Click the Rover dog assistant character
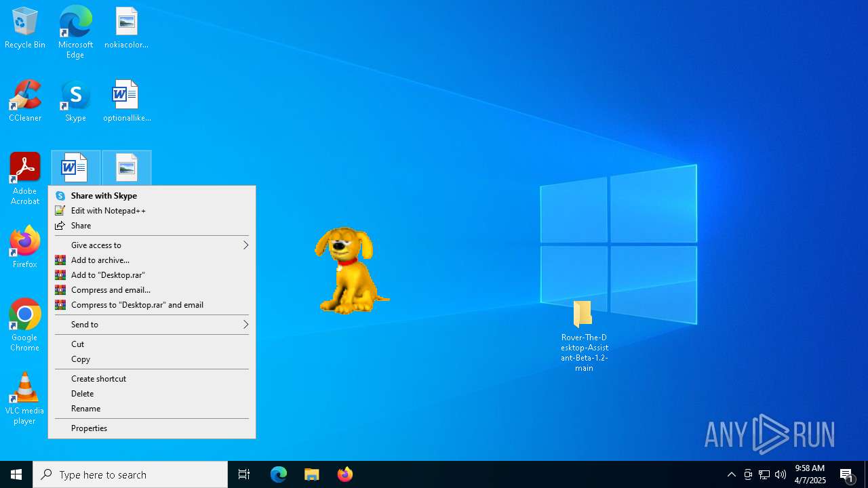This screenshot has width=868, height=488. click(x=351, y=270)
